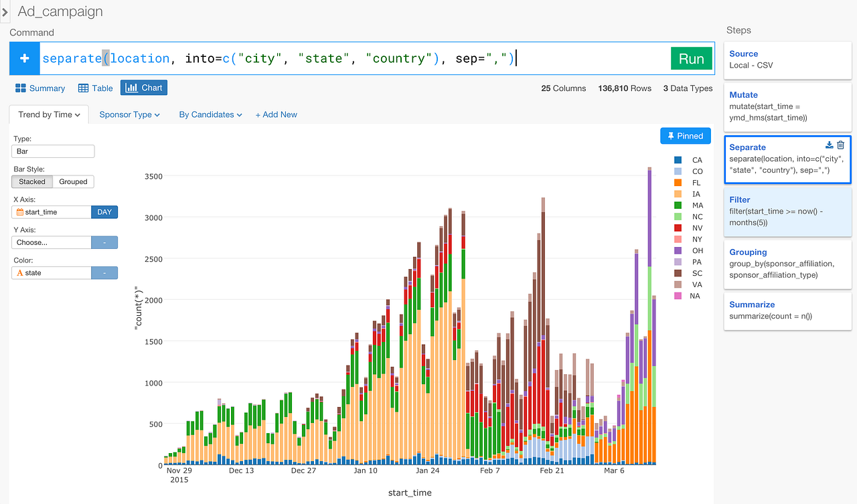Switch bar style to Grouped
Image resolution: width=857 pixels, height=504 pixels.
click(x=73, y=181)
